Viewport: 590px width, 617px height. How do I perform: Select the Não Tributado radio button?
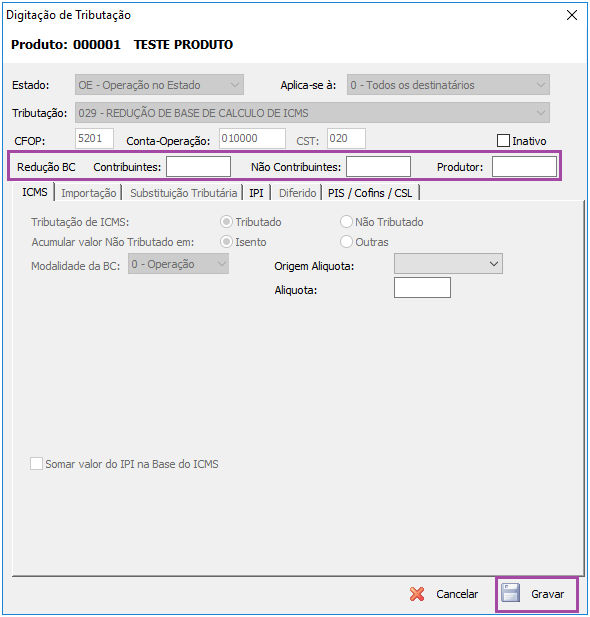[346, 222]
